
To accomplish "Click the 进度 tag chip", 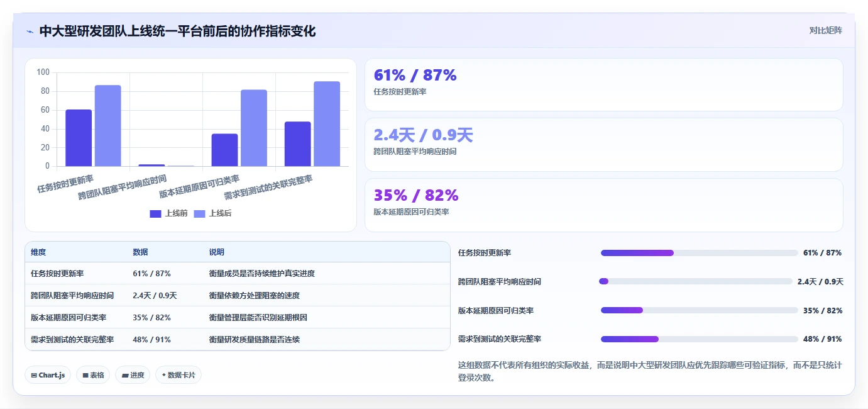I will [133, 375].
